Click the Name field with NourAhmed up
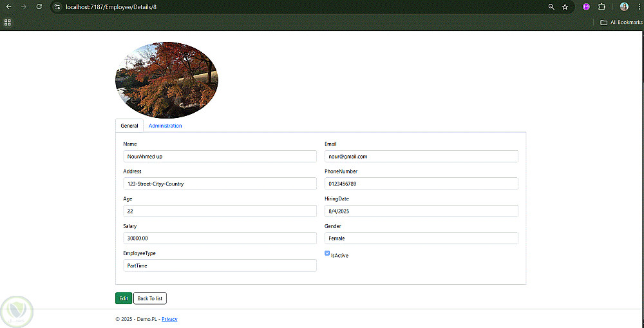Viewport: 644px width, 328px height. [220, 156]
